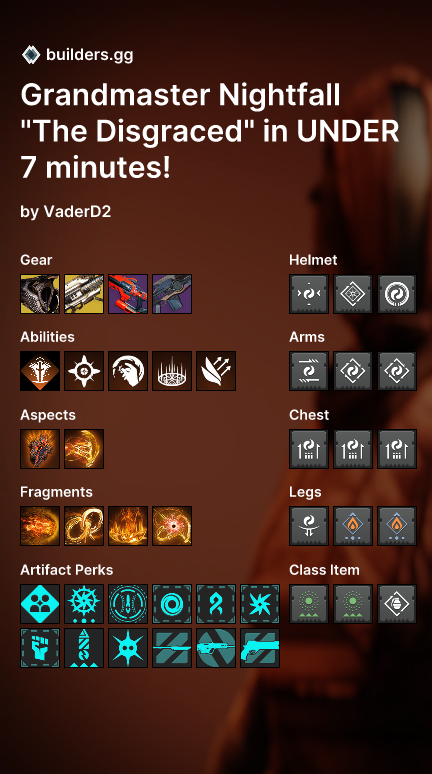The height and width of the screenshot is (774, 432).
Task: Select the first exotic weapon in Gear
Action: pyautogui.click(x=40, y=294)
